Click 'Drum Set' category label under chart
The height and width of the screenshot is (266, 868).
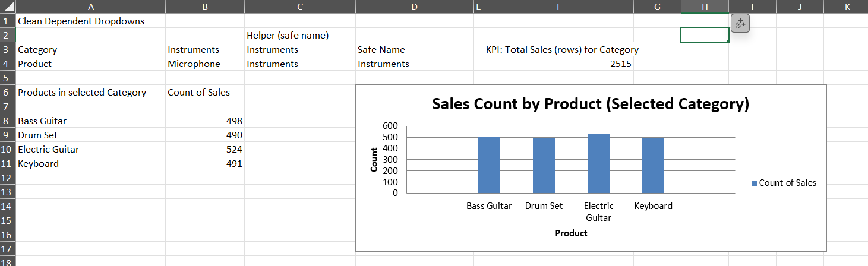pos(544,206)
